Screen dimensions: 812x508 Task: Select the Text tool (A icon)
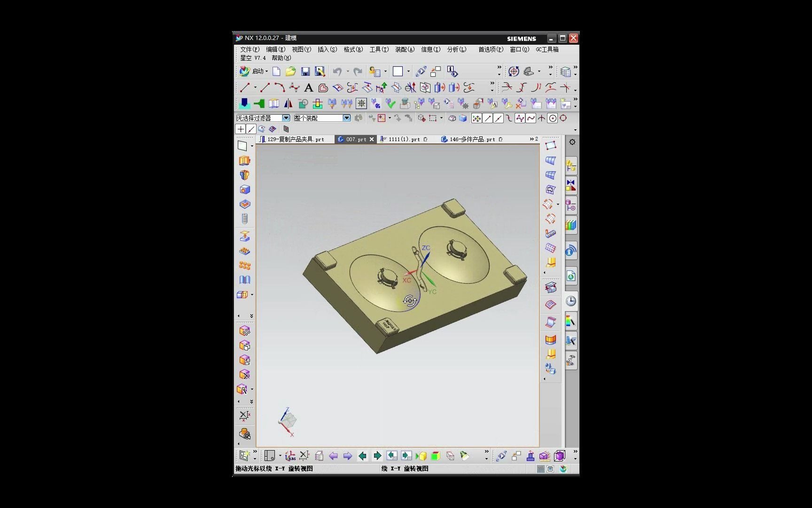[x=308, y=87]
